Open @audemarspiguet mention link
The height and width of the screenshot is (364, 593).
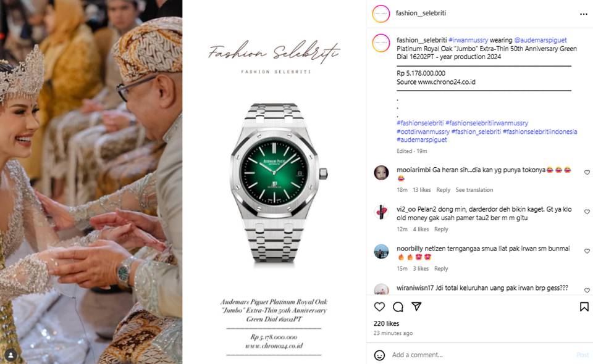click(540, 40)
